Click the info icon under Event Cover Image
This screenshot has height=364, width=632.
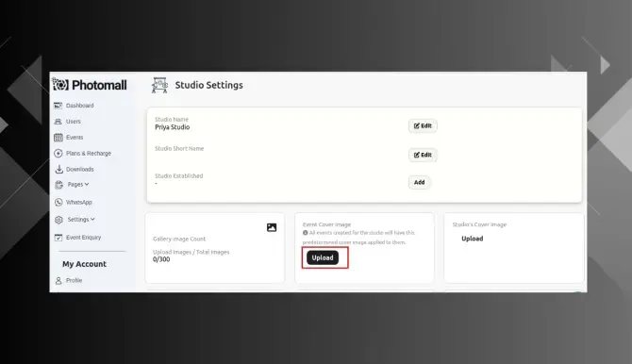[x=305, y=233]
